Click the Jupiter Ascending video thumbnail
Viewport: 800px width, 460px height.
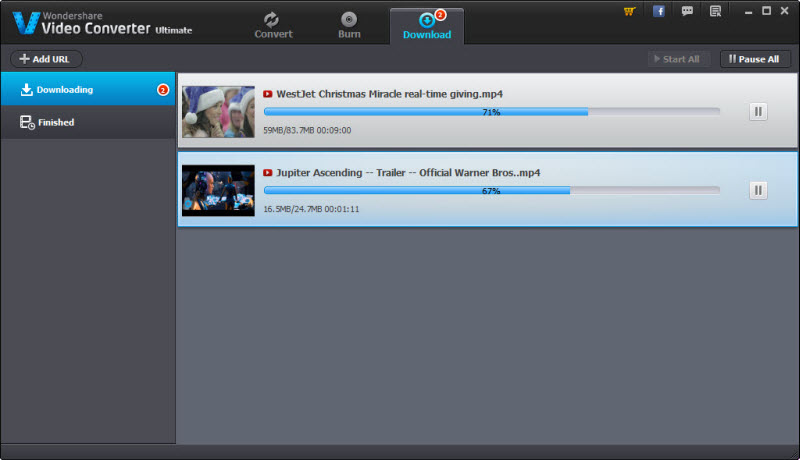click(218, 190)
